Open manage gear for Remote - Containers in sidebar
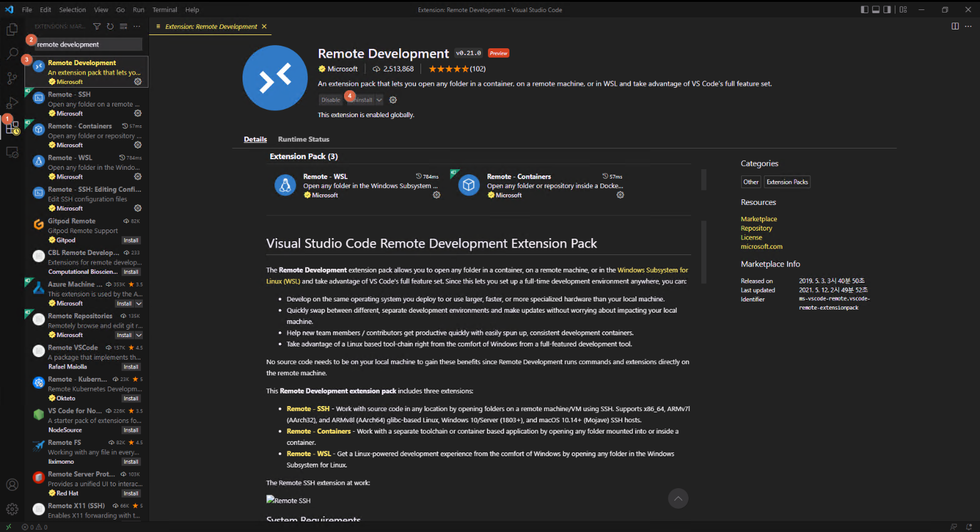Screen dimensions: 980x532 138,145
